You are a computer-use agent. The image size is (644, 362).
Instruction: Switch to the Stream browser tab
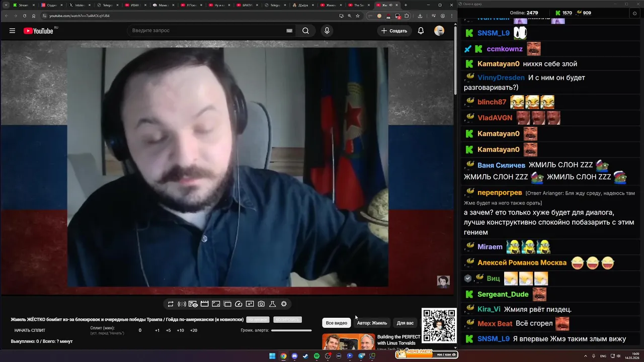[24, 5]
